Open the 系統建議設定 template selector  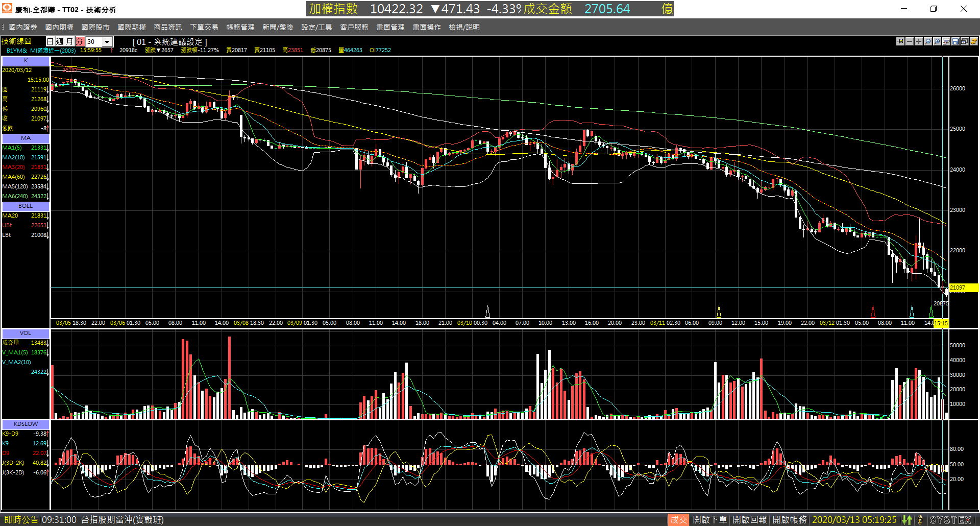[170, 42]
